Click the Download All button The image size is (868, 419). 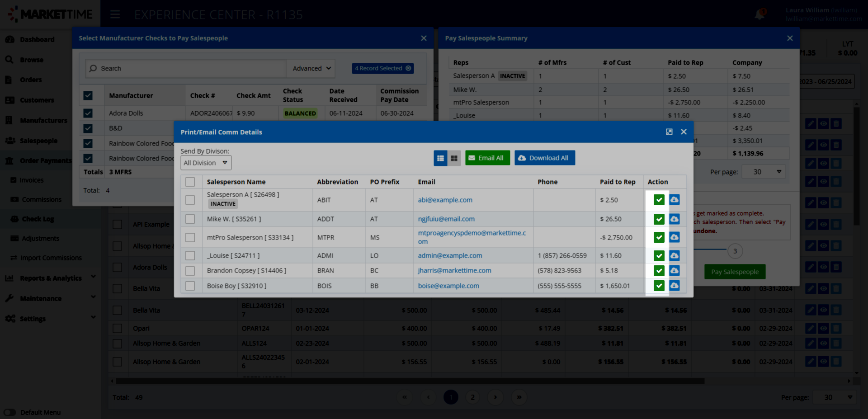[545, 158]
